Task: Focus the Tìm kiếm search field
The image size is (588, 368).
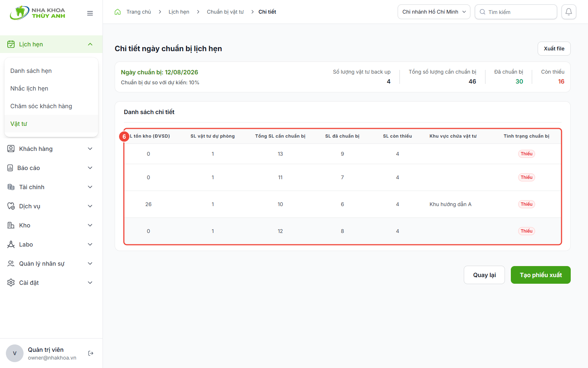Action: [x=516, y=12]
